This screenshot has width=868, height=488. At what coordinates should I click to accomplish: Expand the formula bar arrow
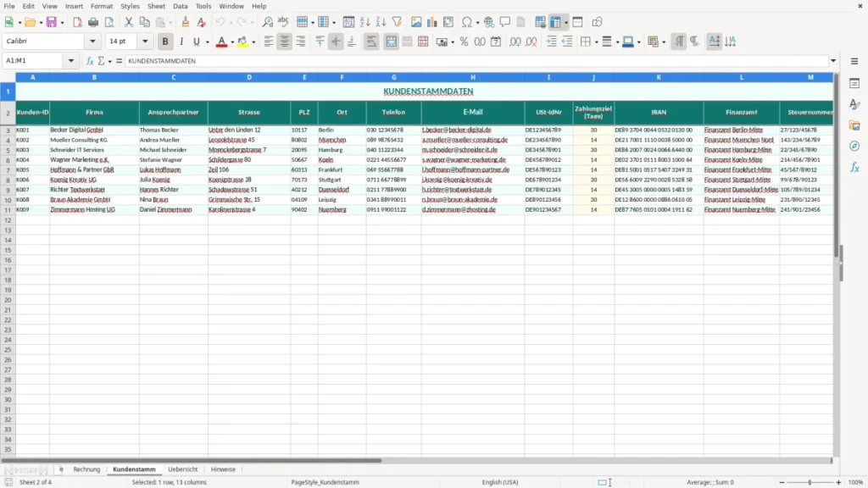coord(833,61)
